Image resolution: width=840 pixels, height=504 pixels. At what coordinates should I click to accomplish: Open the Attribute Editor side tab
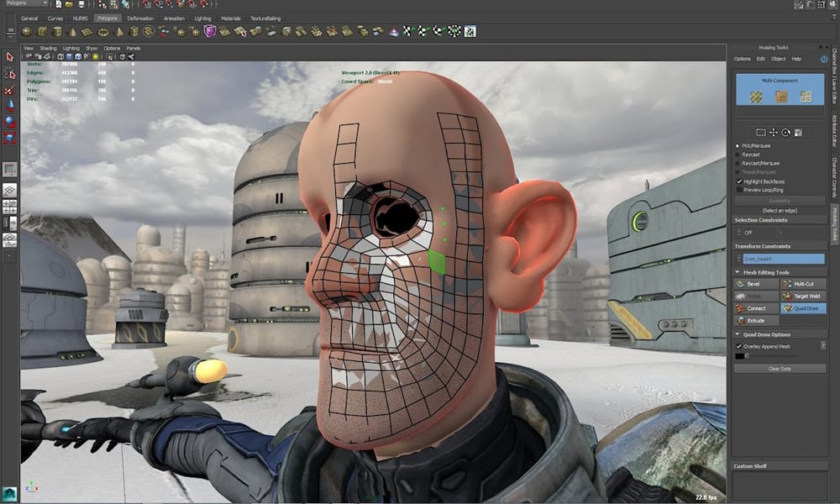click(x=835, y=130)
